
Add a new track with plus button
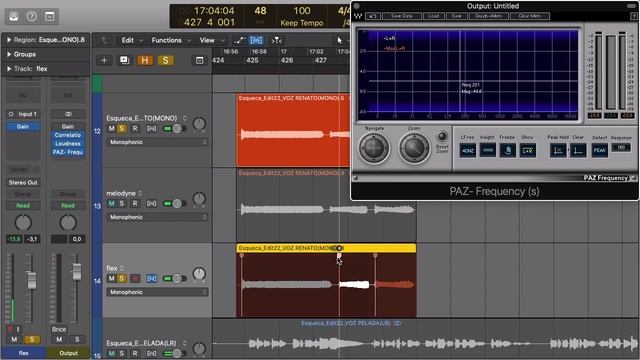(104, 60)
